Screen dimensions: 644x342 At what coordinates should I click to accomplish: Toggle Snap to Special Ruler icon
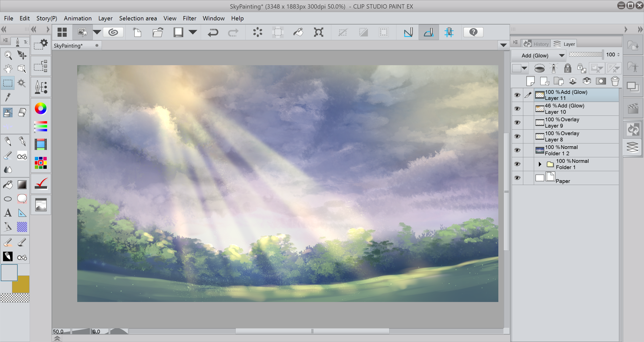click(429, 32)
